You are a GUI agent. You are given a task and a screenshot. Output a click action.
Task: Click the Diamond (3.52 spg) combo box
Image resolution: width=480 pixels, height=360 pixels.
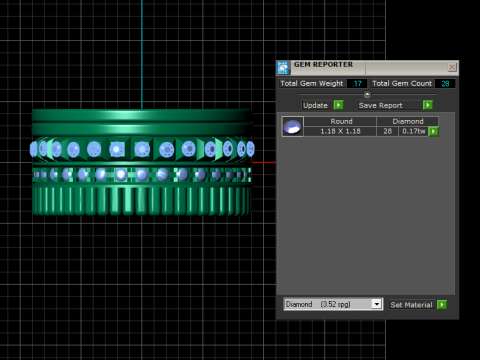point(333,304)
